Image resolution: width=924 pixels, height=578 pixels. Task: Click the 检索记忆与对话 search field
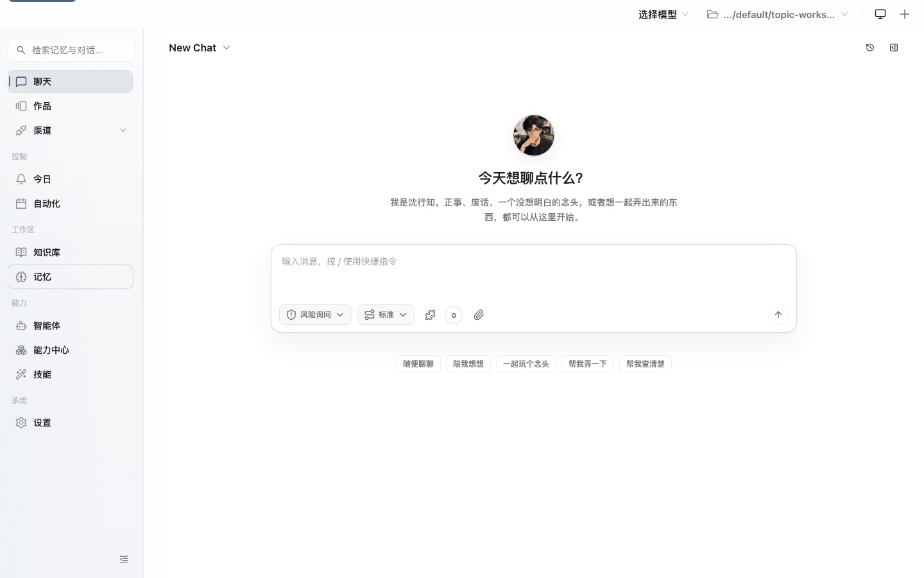(71, 50)
